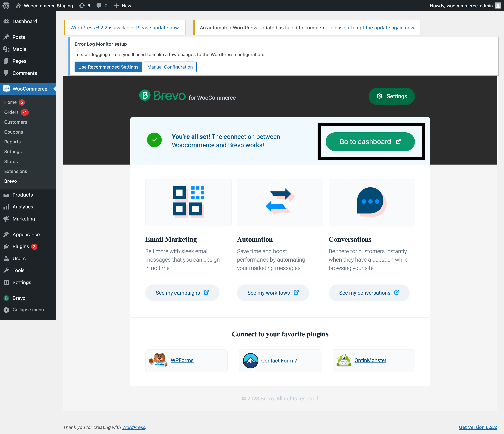Click the Go to dashboard button
504x434 pixels.
[370, 141]
